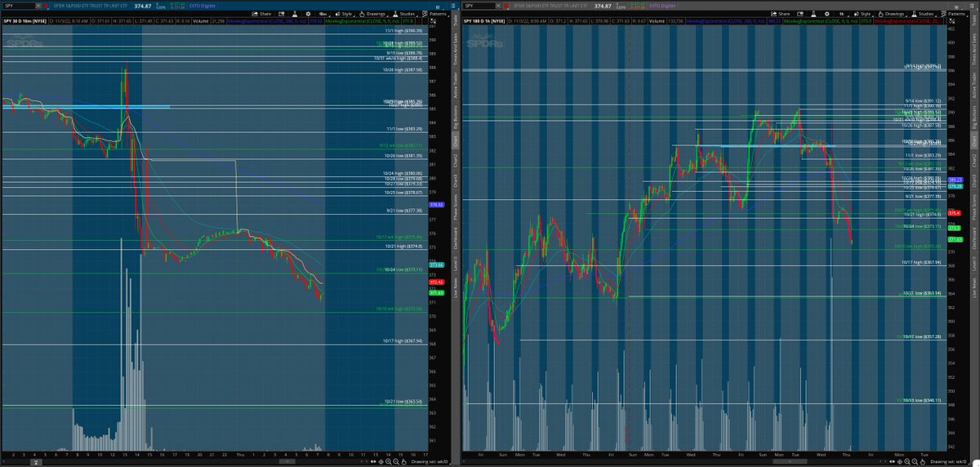Click red MovAvgExponential label on right chart
The height and width of the screenshot is (467, 980).
pos(909,21)
